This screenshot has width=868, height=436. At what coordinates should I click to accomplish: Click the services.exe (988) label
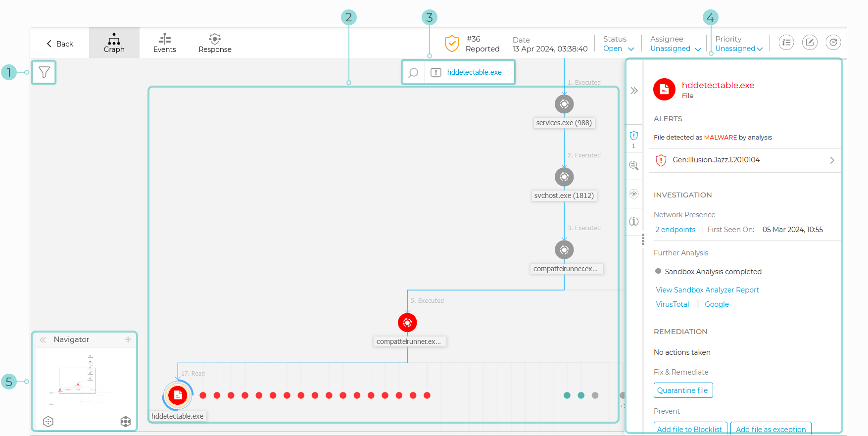pos(564,123)
